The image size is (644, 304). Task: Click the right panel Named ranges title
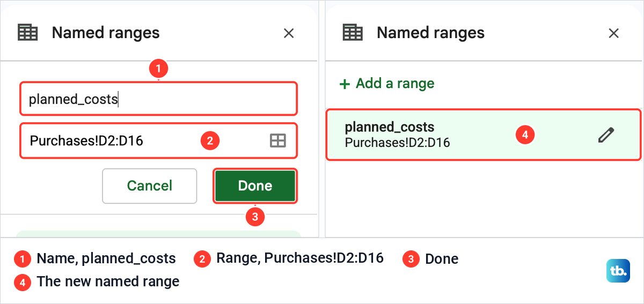pos(430,33)
